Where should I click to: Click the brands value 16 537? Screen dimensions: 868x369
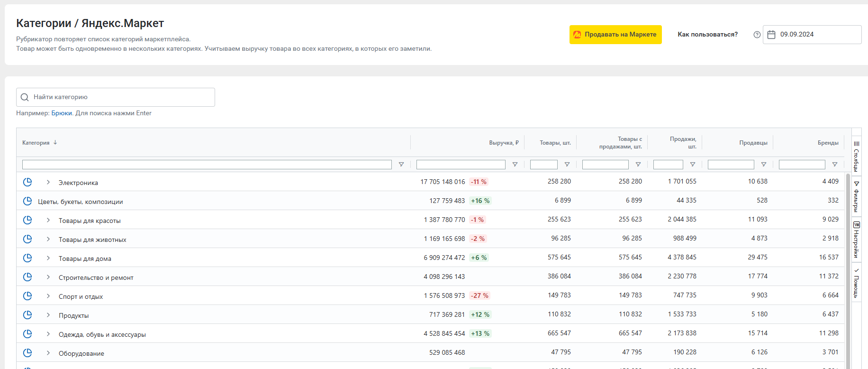(829, 258)
